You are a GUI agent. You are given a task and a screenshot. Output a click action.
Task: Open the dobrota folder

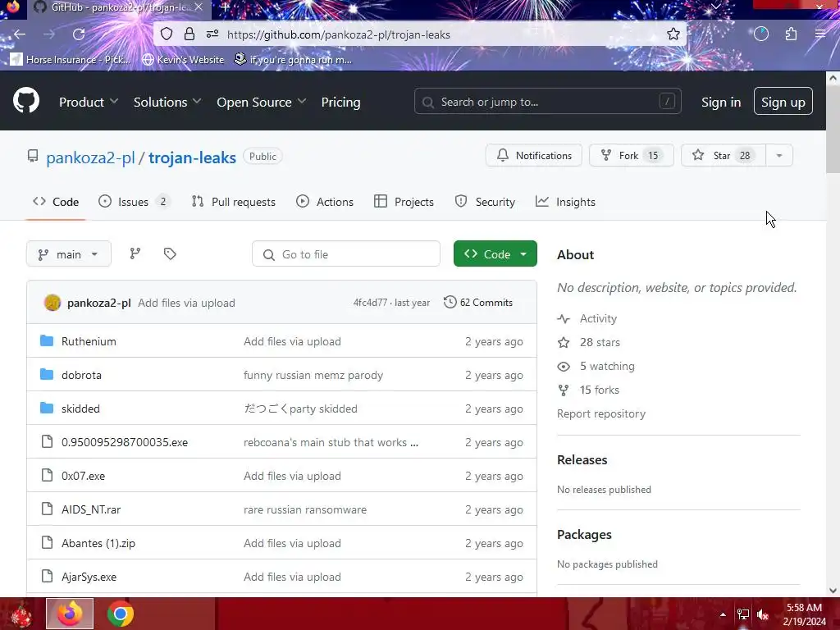click(81, 375)
